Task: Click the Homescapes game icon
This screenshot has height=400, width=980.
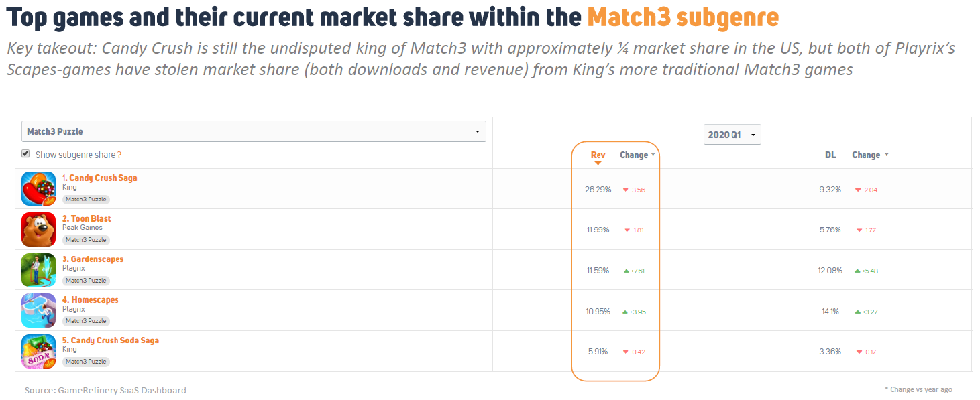Action: point(38,310)
